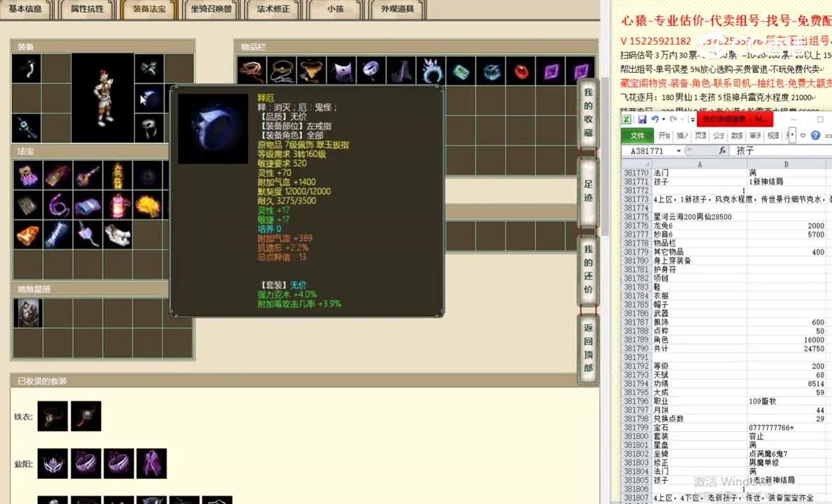Click the 我的还价 side button
This screenshot has height=504, width=832.
588,269
